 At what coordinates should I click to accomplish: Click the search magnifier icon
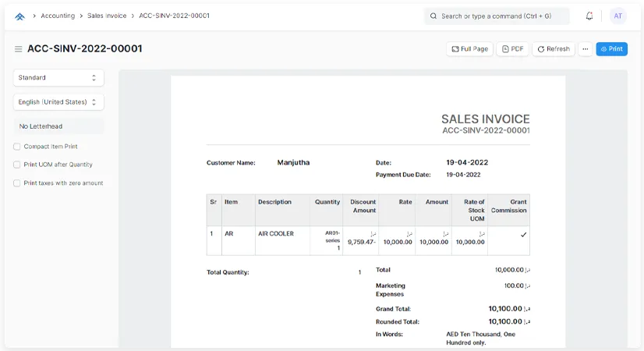(x=433, y=16)
